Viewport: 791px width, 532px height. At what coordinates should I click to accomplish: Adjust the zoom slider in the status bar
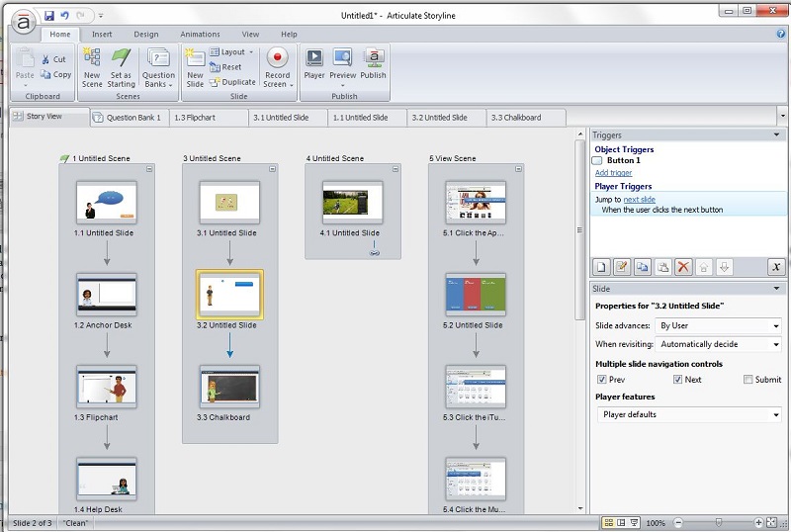(x=719, y=522)
